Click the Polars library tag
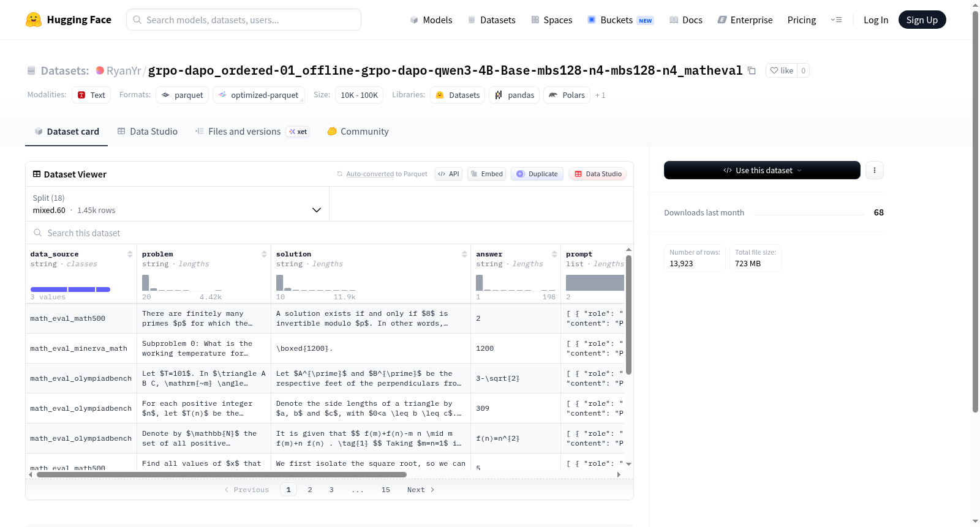This screenshot has height=527, width=980. point(567,95)
